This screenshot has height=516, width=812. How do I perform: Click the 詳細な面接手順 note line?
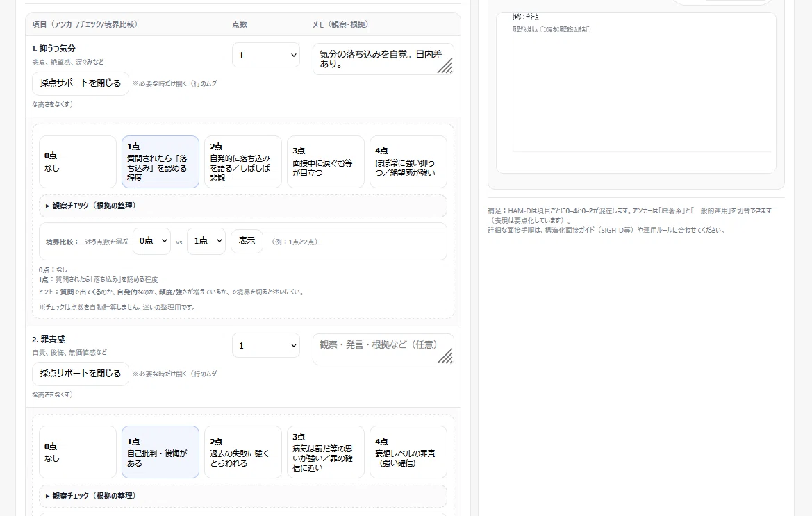tap(606, 231)
